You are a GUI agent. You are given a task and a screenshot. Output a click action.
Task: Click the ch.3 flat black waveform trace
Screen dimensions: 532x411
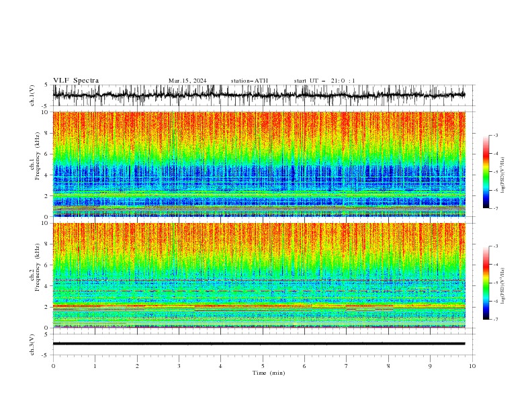(x=259, y=344)
